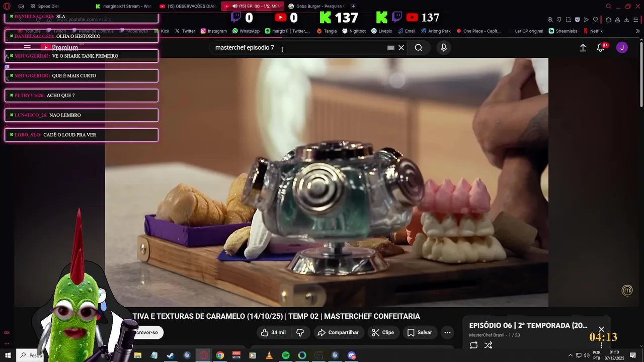Screen dimensions: 644x362
Task: Open the Opera menu logo
Action: (7, 6)
